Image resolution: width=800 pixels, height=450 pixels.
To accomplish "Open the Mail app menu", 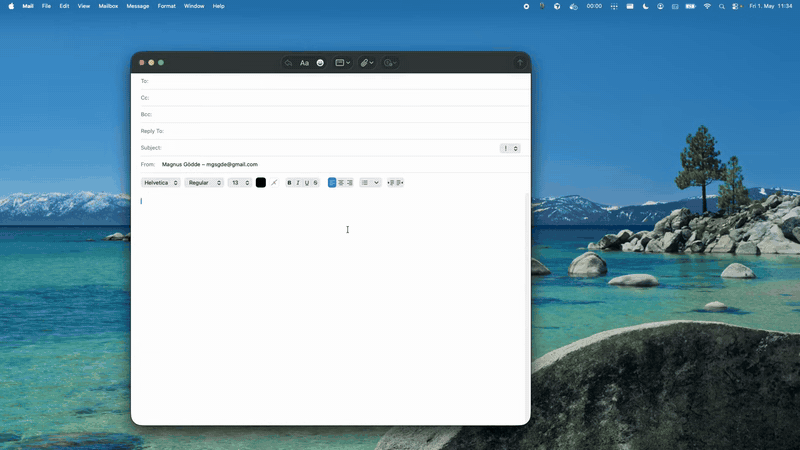I will click(x=28, y=6).
